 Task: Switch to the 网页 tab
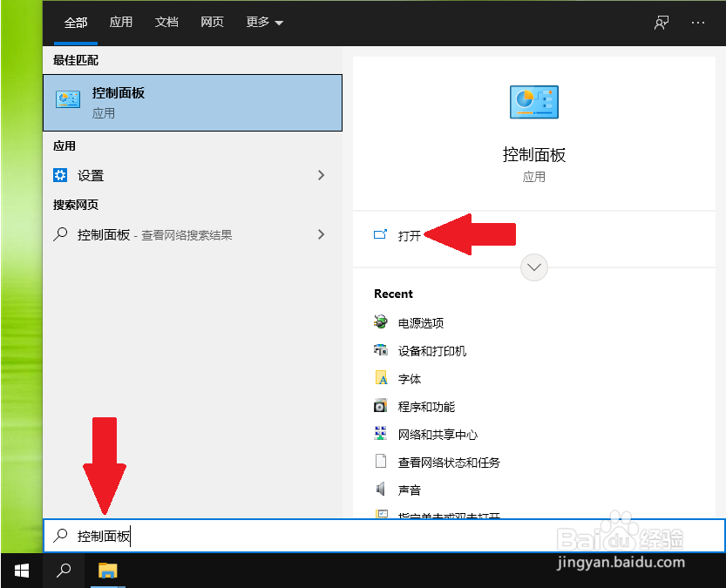click(212, 22)
